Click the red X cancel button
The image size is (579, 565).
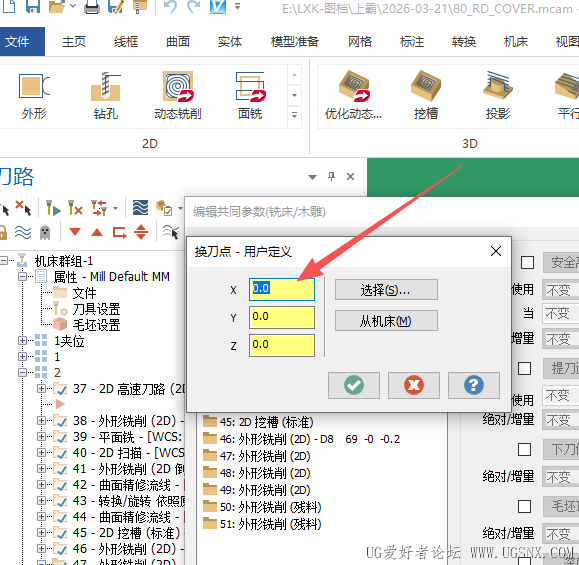(x=414, y=386)
